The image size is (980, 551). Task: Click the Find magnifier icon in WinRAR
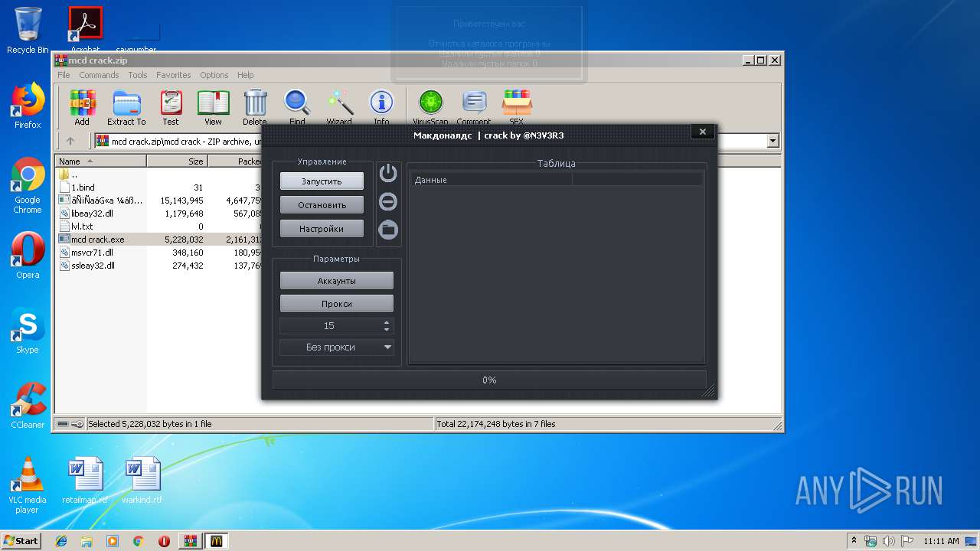[x=297, y=107]
